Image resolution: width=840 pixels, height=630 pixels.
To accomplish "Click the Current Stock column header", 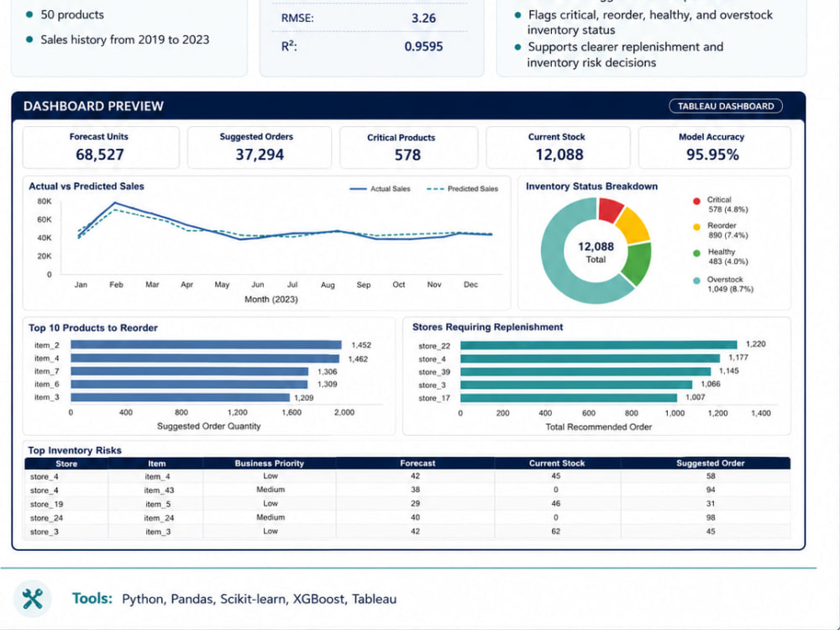I will (557, 464).
